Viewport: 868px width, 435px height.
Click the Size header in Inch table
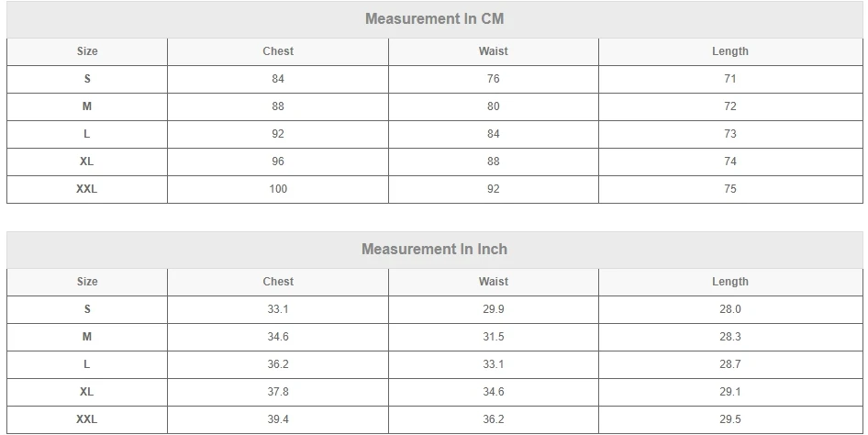(87, 282)
